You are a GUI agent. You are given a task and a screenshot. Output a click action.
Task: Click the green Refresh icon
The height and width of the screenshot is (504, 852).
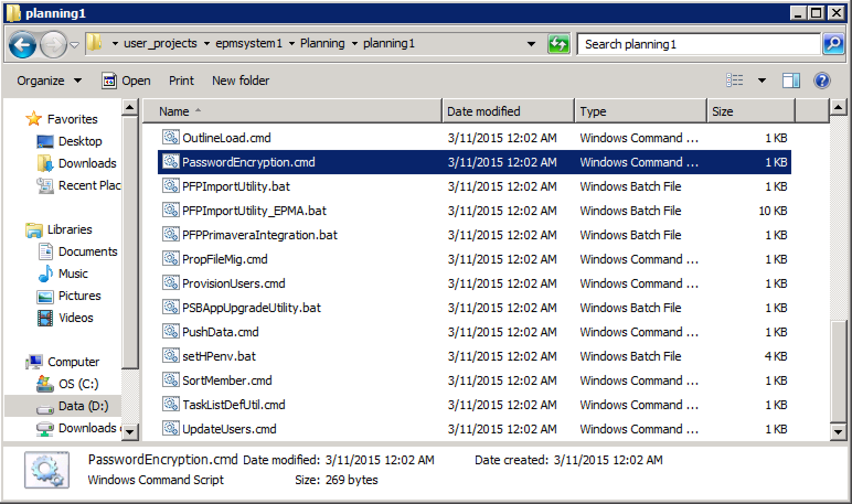click(558, 44)
